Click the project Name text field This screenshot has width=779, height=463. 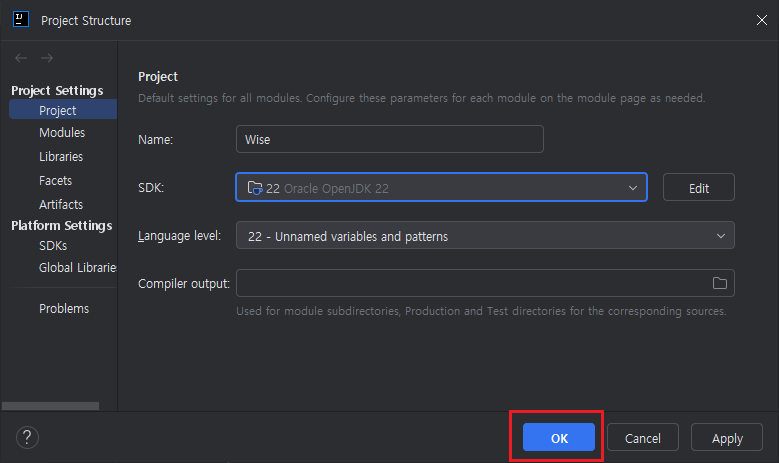tap(390, 139)
